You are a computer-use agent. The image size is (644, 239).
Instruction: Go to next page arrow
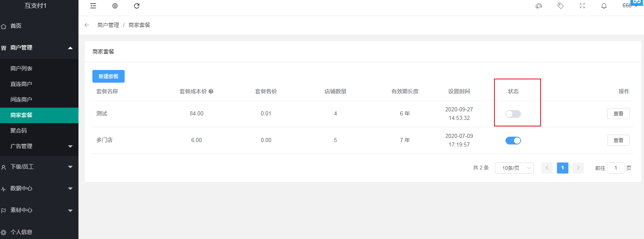point(578,168)
